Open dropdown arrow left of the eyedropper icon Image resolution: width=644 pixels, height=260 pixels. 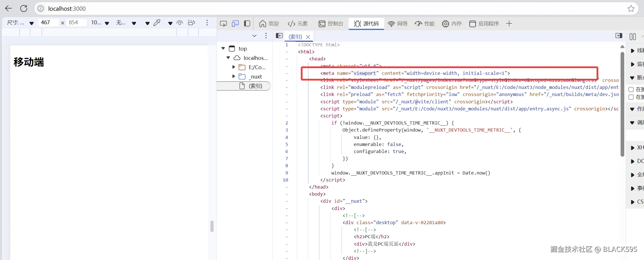tap(148, 23)
